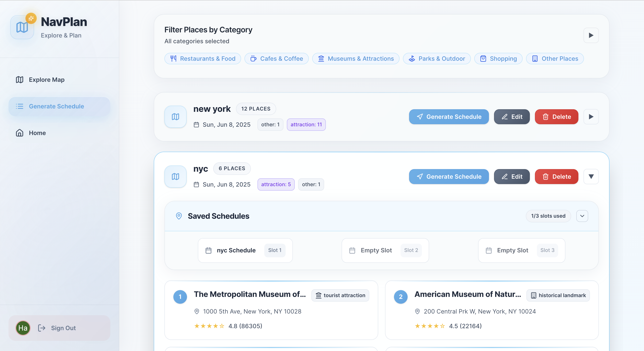The height and width of the screenshot is (351, 644).
Task: Click the number 1 place badge
Action: tap(180, 297)
